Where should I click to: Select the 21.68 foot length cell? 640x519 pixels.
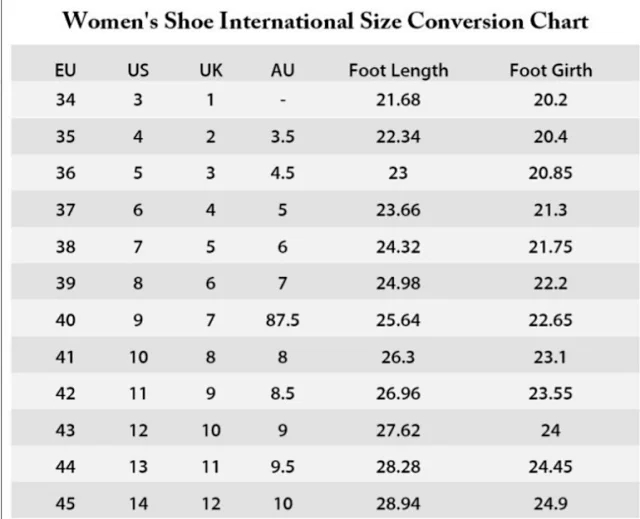398,100
